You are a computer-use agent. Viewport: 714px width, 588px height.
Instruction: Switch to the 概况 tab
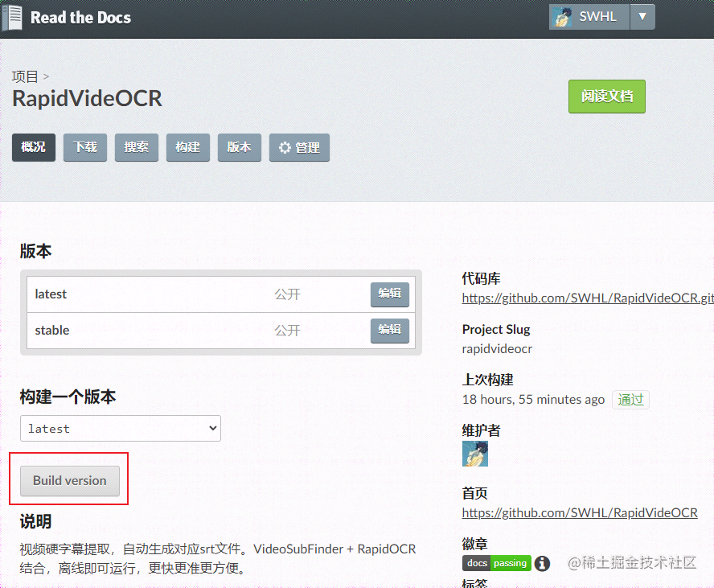click(34, 147)
